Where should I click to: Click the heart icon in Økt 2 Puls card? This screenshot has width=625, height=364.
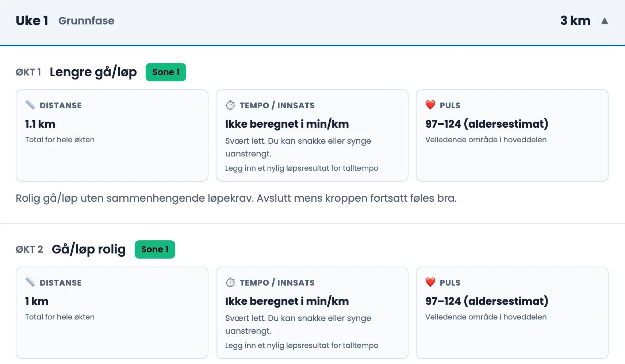click(430, 282)
